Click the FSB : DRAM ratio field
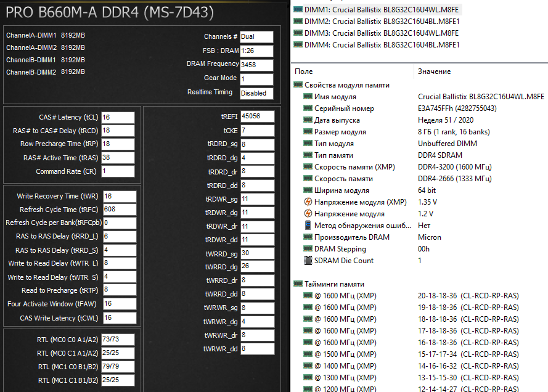The image size is (548, 392). pos(256,51)
